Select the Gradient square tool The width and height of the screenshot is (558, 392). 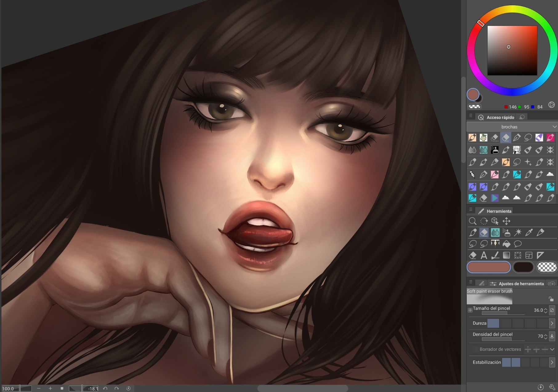pyautogui.click(x=506, y=255)
